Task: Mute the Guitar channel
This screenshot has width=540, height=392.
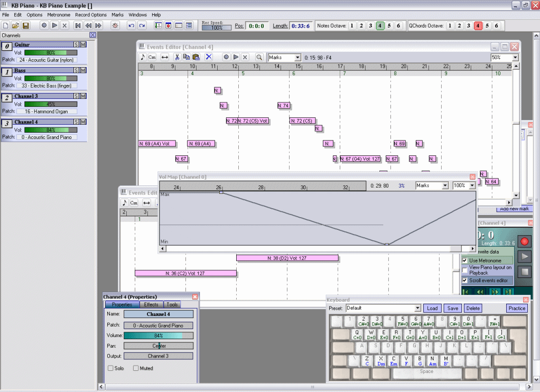Action: (x=83, y=44)
